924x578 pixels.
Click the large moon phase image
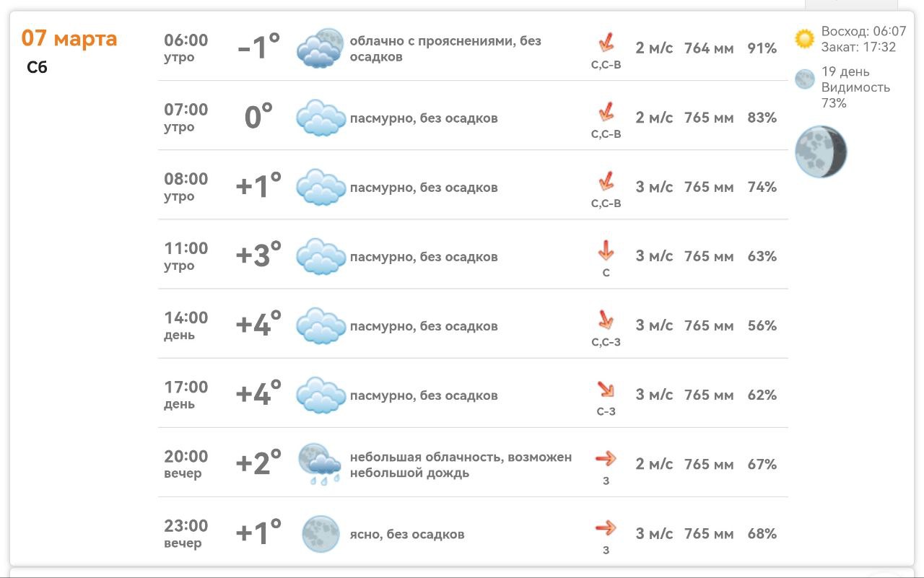click(x=821, y=152)
